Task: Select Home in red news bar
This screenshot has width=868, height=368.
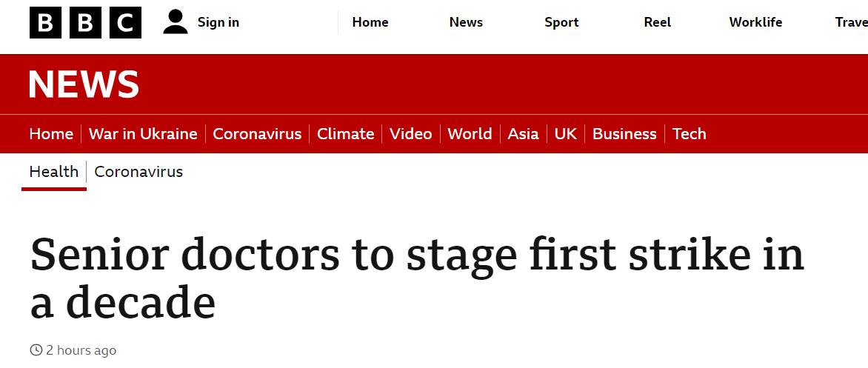Action: (51, 134)
